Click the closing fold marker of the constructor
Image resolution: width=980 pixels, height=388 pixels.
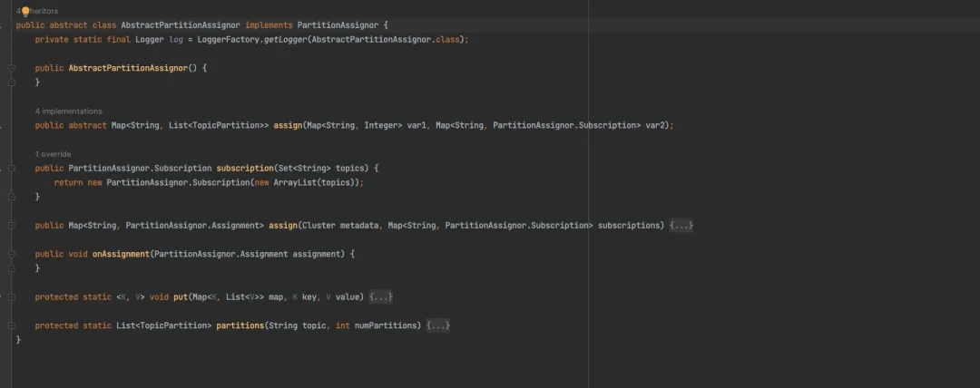[12, 82]
